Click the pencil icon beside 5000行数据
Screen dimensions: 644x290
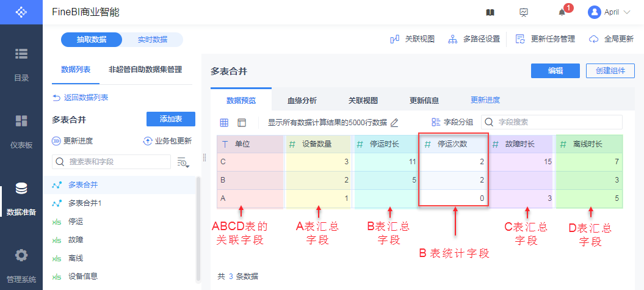(x=394, y=123)
